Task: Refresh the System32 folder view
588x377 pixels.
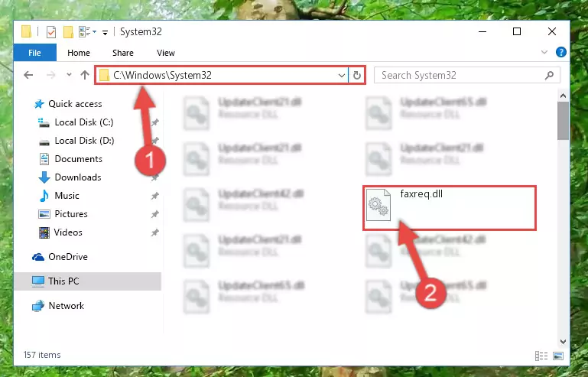Action: click(356, 76)
